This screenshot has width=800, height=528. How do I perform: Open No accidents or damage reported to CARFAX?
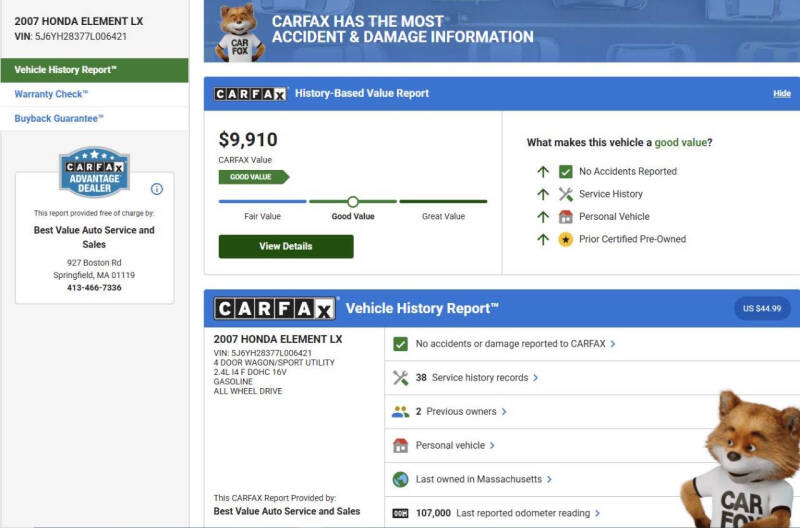[x=510, y=344]
